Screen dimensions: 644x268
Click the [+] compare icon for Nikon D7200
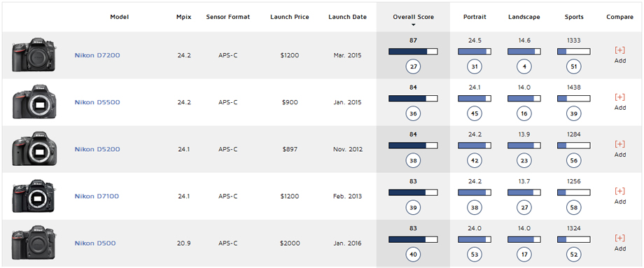[x=619, y=50]
